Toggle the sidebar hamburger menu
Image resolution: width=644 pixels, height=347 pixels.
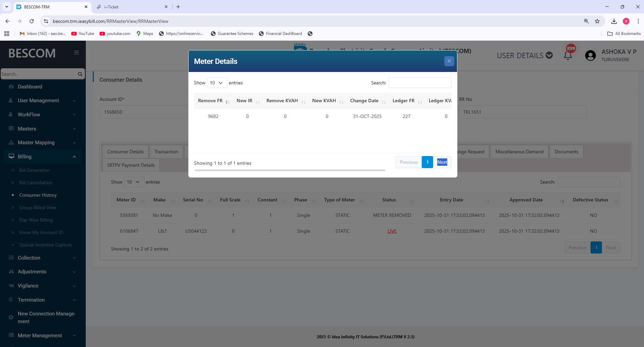point(76,53)
